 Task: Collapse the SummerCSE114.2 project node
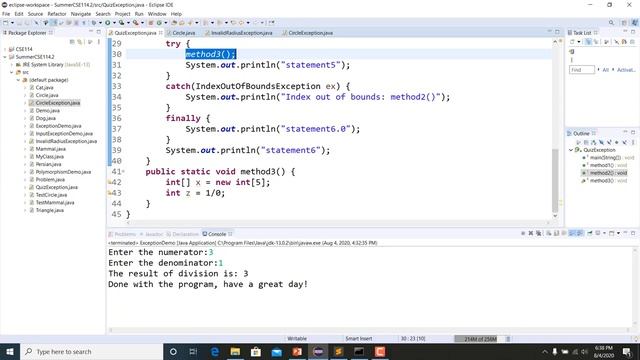[5, 57]
